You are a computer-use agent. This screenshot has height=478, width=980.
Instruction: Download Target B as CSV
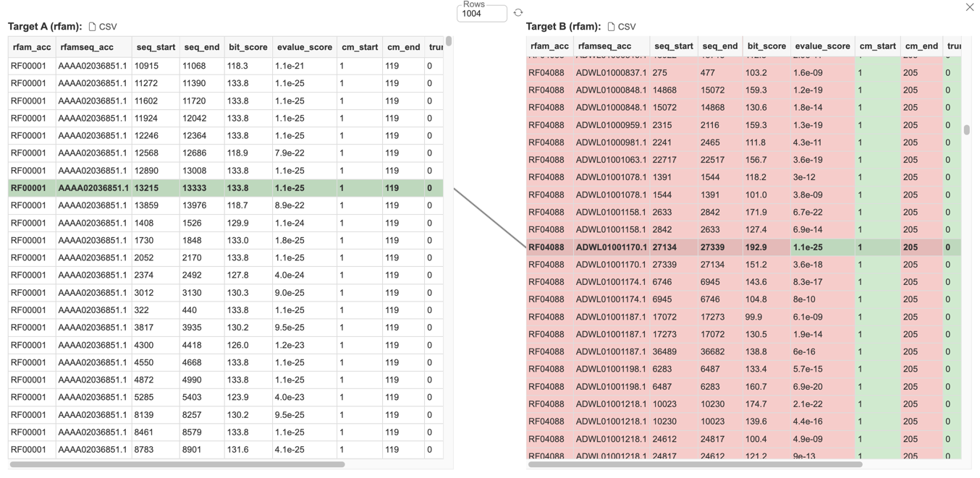pyautogui.click(x=621, y=27)
